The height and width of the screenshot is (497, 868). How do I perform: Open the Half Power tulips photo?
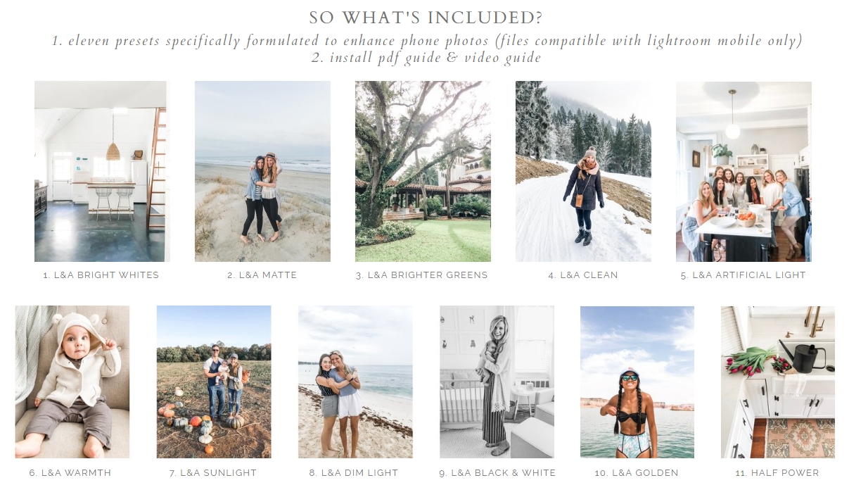[778, 382]
